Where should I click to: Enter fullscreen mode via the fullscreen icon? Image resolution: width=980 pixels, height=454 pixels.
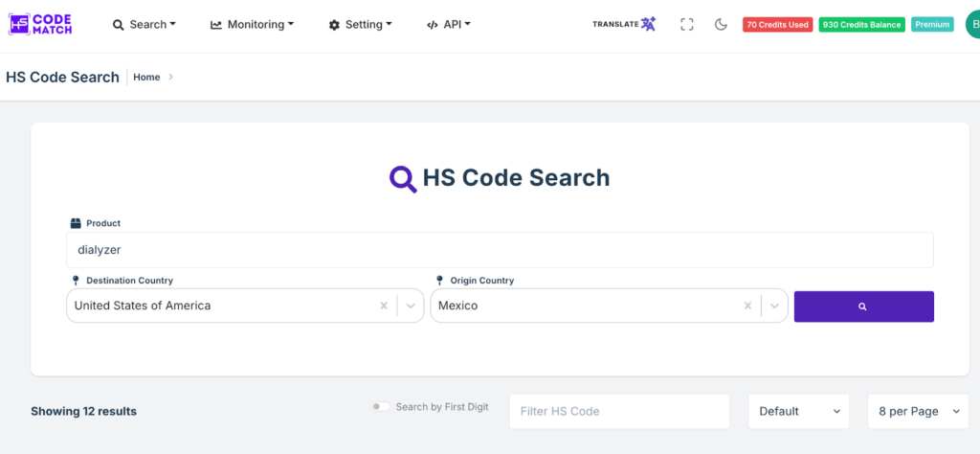[686, 25]
